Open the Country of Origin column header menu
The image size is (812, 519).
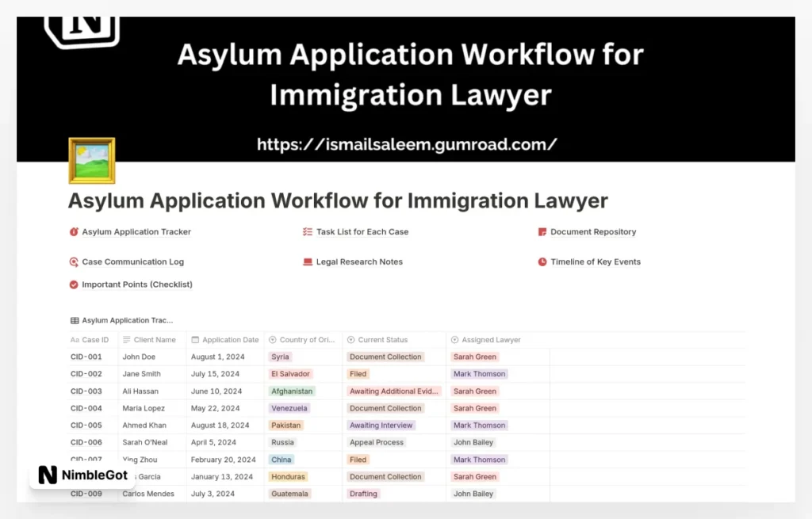point(303,340)
